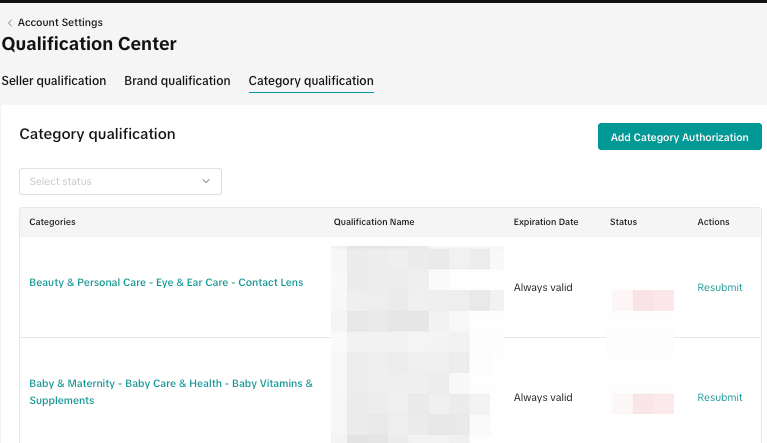This screenshot has height=443, width=767.
Task: Resubmit the Baby Vitamins & Supplements qualification
Action: click(x=720, y=398)
